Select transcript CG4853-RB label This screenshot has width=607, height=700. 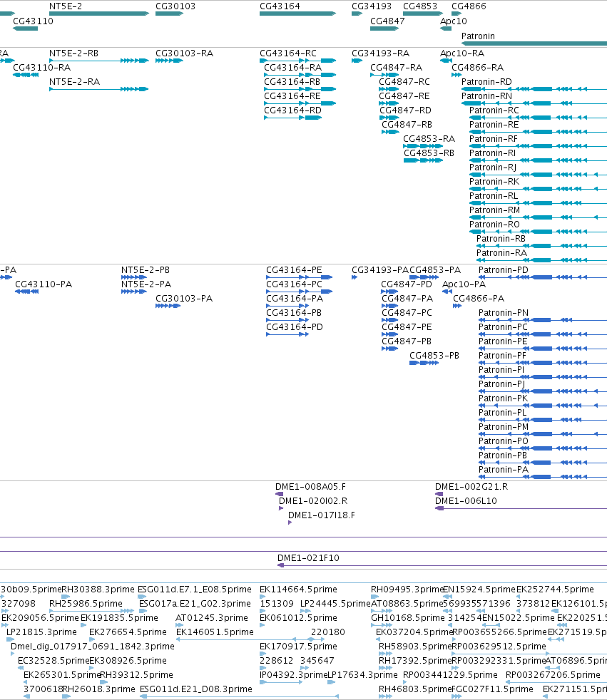[x=429, y=153]
